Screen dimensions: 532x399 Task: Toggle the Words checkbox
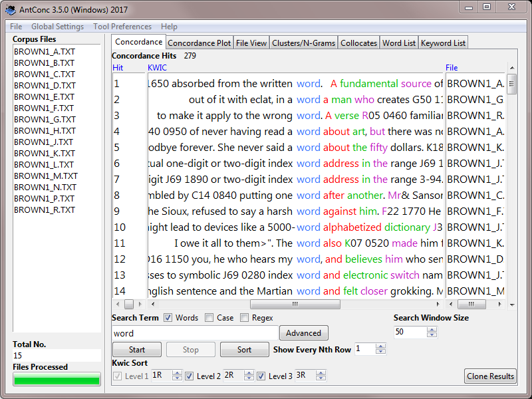[168, 318]
